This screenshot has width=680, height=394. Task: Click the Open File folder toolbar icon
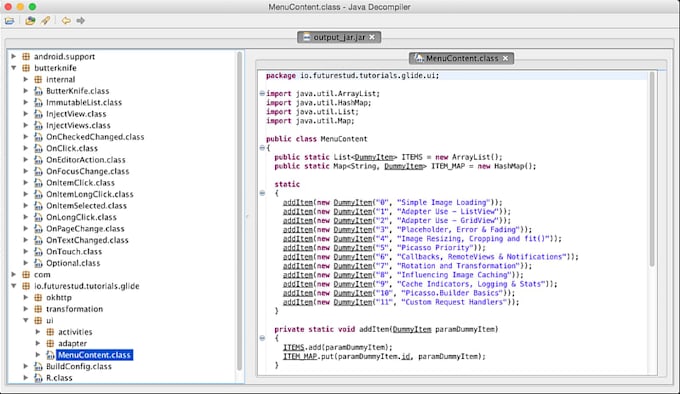[9, 20]
